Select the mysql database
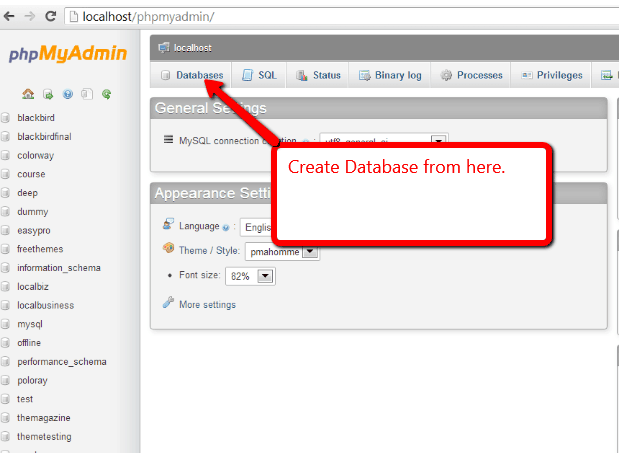This screenshot has width=621, height=453. [30, 324]
